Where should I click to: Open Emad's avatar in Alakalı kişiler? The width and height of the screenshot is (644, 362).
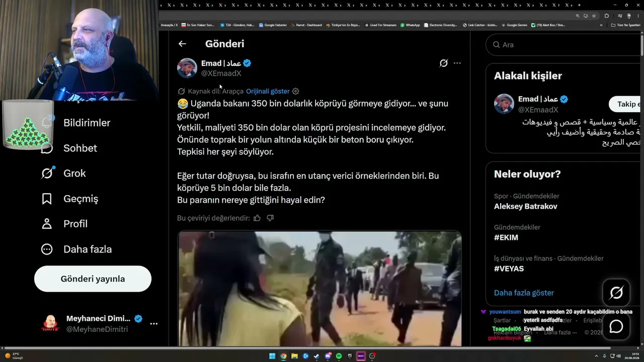point(504,104)
